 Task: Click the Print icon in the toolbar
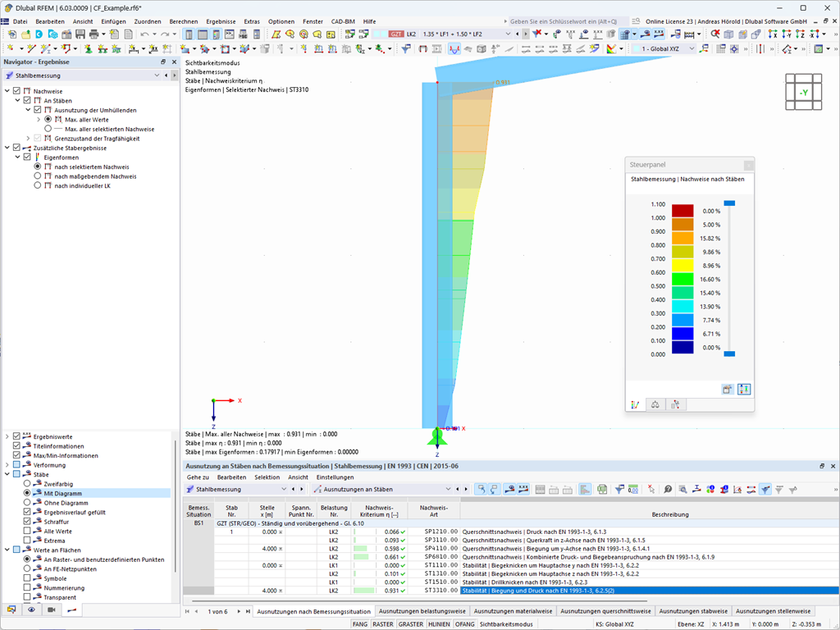pos(94,34)
